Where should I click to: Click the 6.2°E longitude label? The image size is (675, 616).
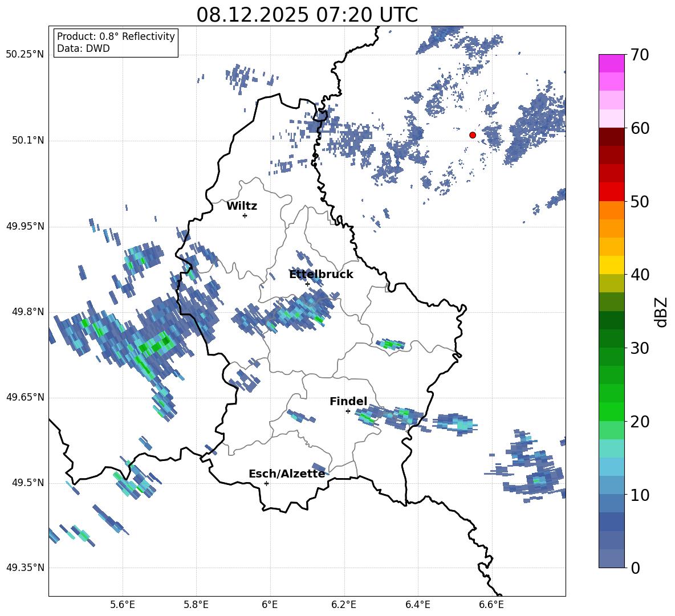pyautogui.click(x=344, y=605)
